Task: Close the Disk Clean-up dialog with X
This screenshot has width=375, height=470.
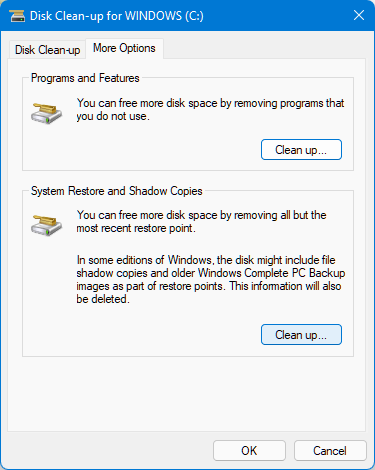Action: (x=359, y=15)
